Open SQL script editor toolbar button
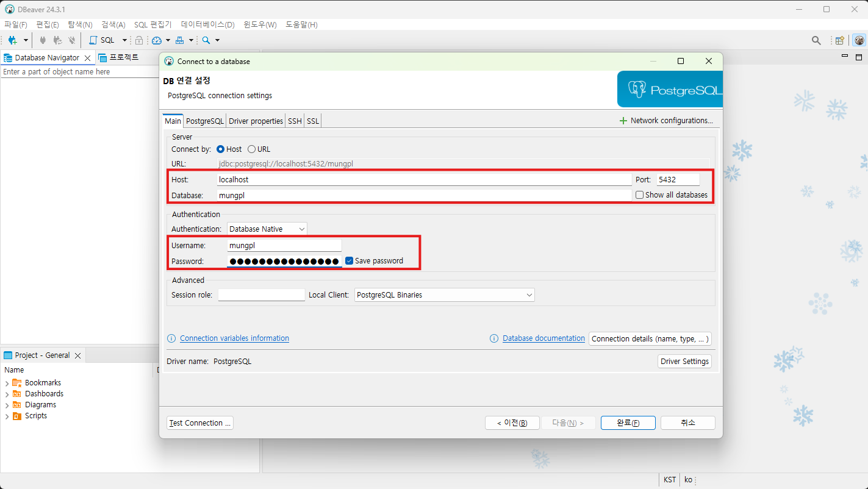The image size is (868, 489). pos(101,40)
